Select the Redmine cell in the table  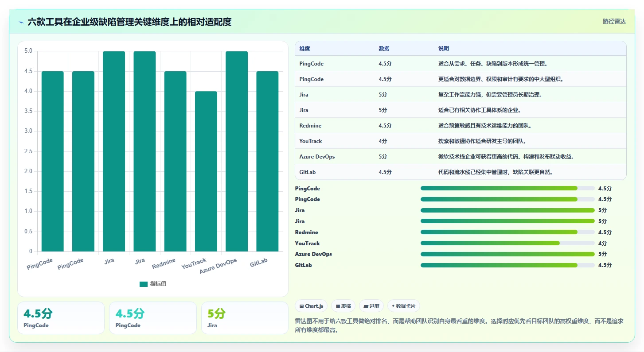(x=310, y=126)
